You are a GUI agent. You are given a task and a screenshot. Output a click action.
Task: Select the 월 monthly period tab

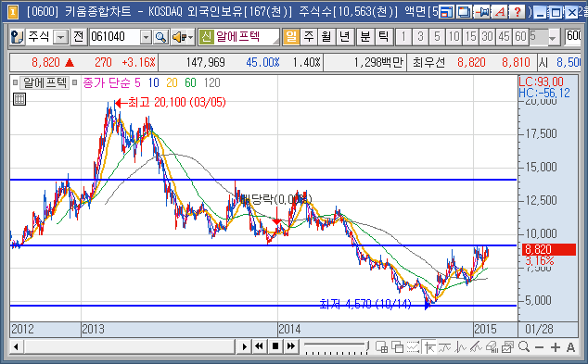pos(326,36)
